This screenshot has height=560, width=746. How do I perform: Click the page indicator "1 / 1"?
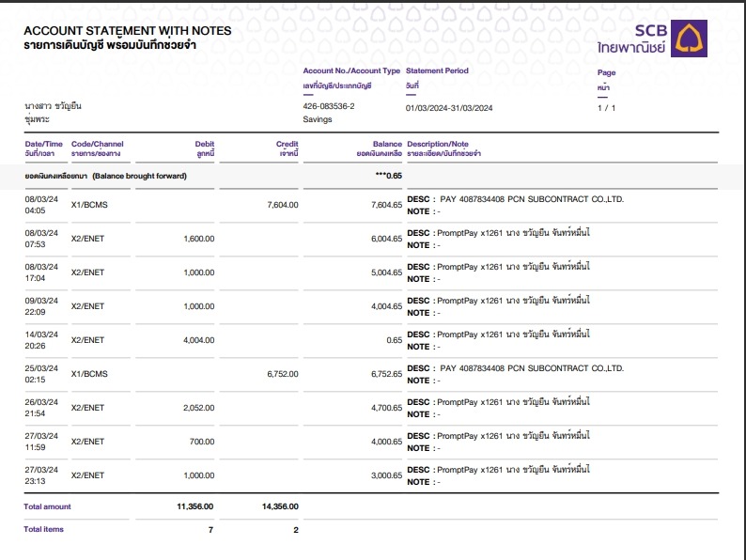point(606,108)
